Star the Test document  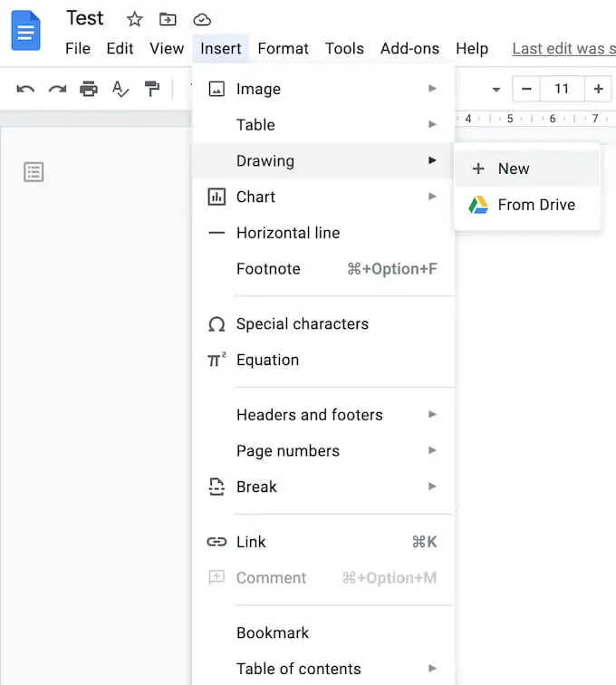[135, 19]
